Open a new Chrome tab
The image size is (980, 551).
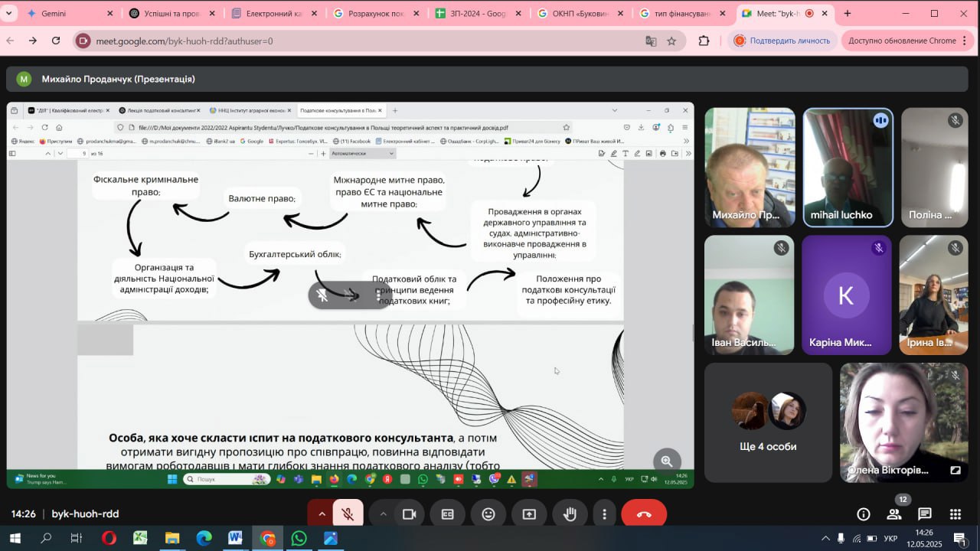[848, 13]
